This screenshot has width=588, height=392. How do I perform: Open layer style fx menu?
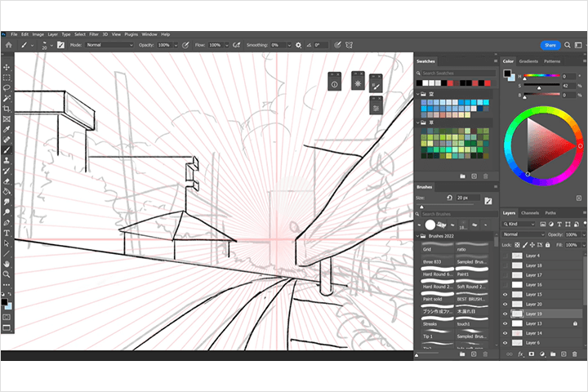coord(520,354)
